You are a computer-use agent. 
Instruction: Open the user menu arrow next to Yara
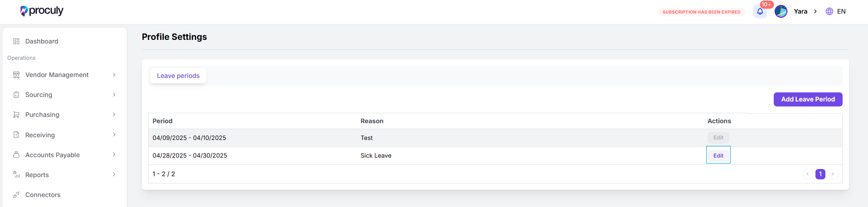(x=815, y=11)
